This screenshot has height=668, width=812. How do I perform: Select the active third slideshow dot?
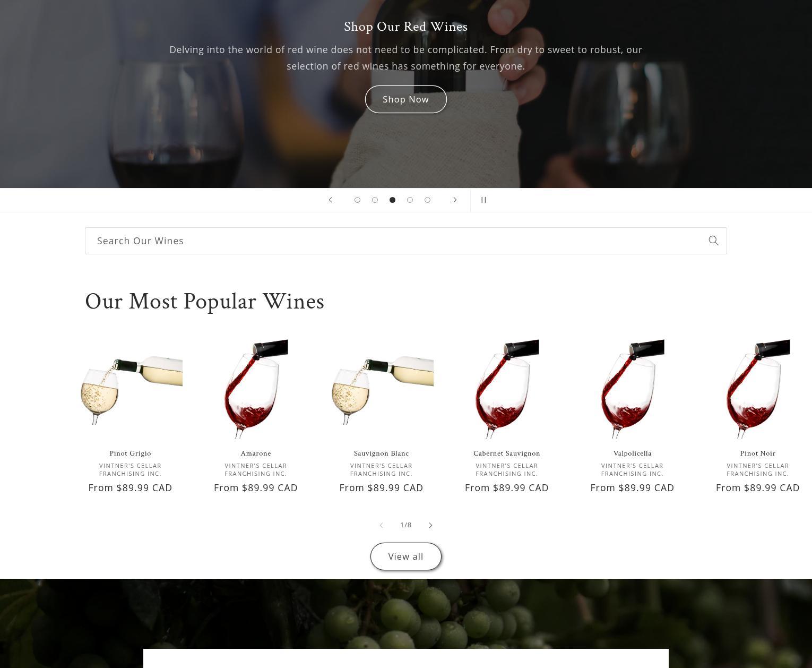(392, 200)
